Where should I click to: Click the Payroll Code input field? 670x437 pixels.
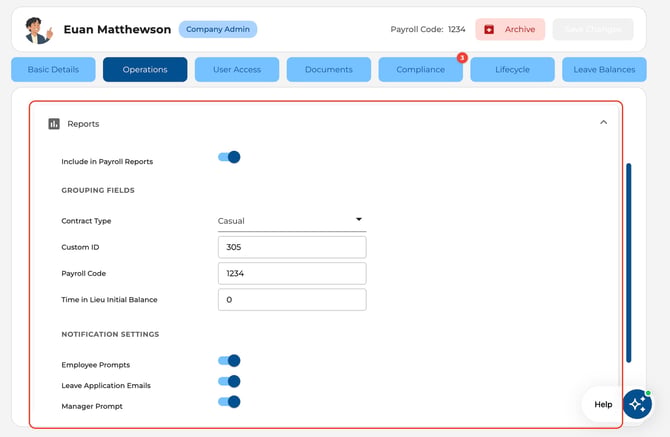(x=292, y=273)
